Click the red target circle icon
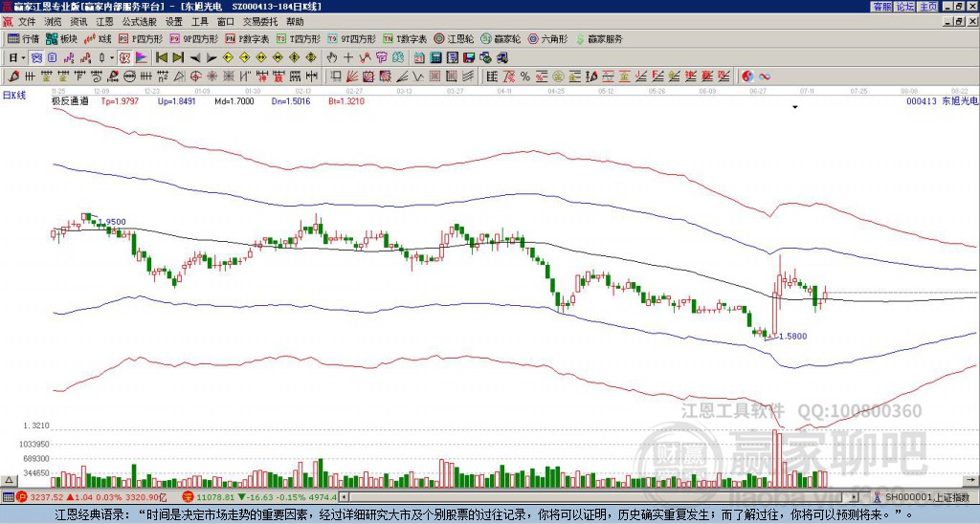 [x=195, y=76]
